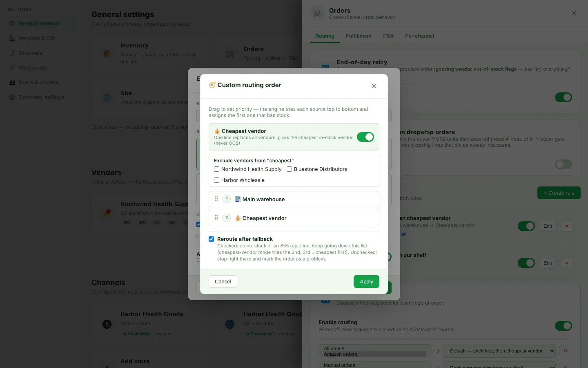
Task: Check Harbor Wholesale exclusion box
Action: 217,180
